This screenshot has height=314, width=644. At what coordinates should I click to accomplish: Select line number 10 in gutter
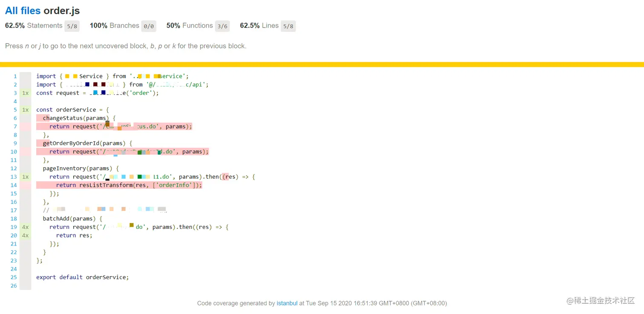pyautogui.click(x=14, y=151)
